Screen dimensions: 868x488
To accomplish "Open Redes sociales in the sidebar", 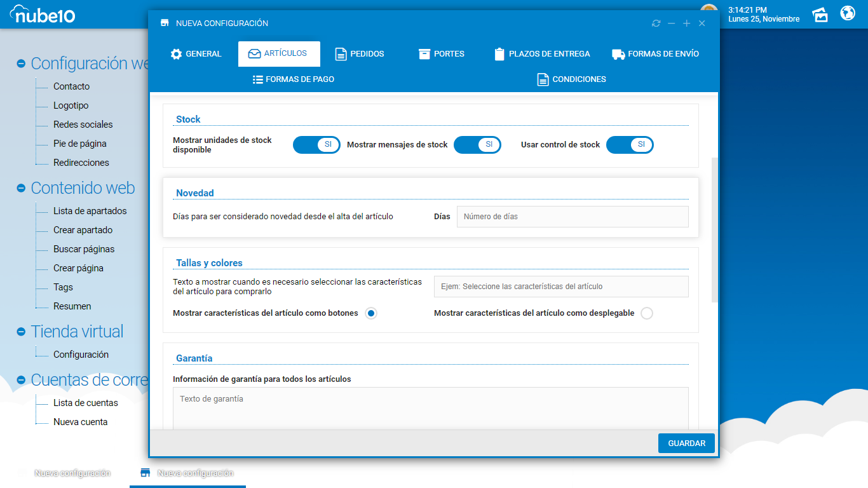I will pyautogui.click(x=83, y=125).
